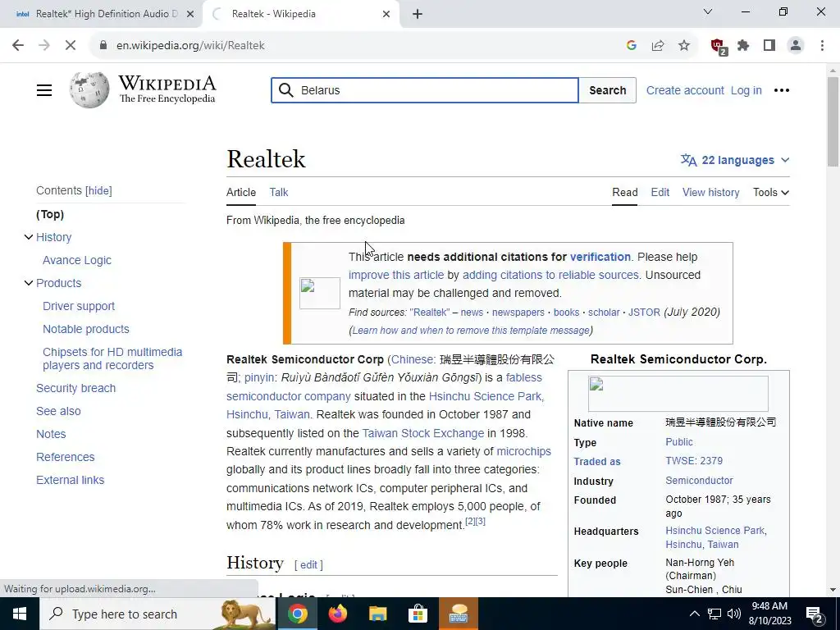Screen dimensions: 840x630
Task: Open Wikipedia main hamburger menu
Action: 44,90
